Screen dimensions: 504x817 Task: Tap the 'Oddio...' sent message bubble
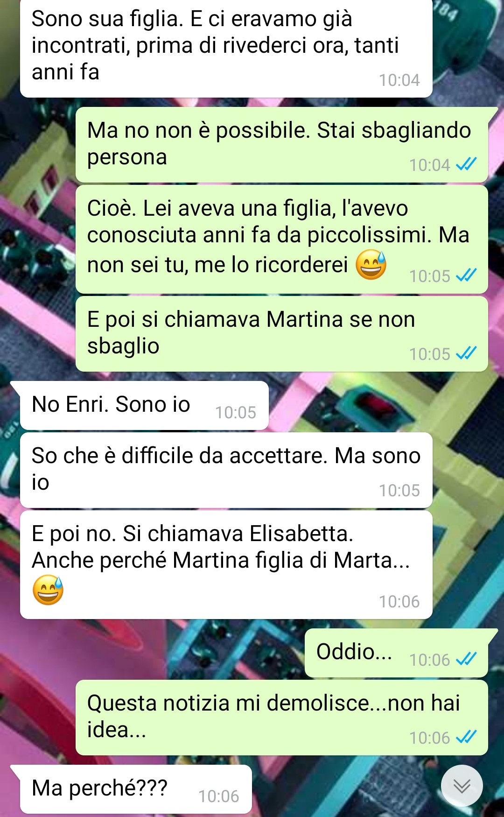pos(396,653)
